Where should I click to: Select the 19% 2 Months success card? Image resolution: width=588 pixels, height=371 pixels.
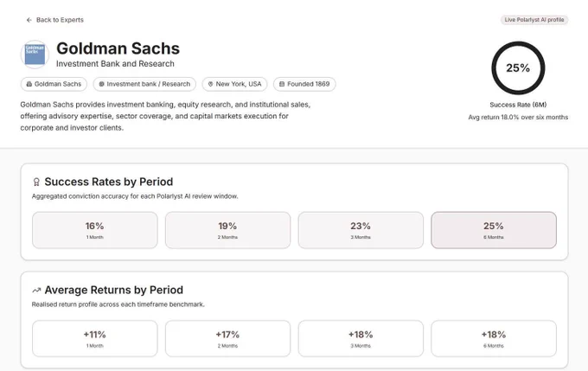pyautogui.click(x=227, y=230)
